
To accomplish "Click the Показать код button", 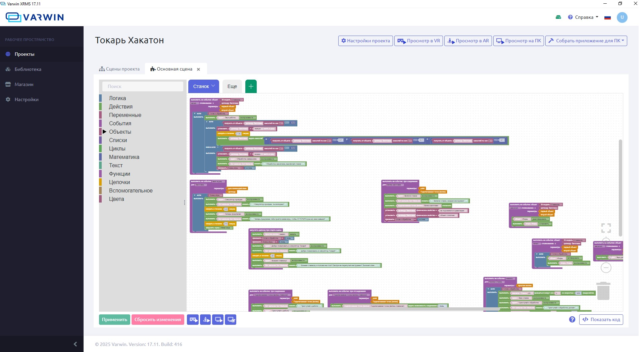I will (601, 319).
